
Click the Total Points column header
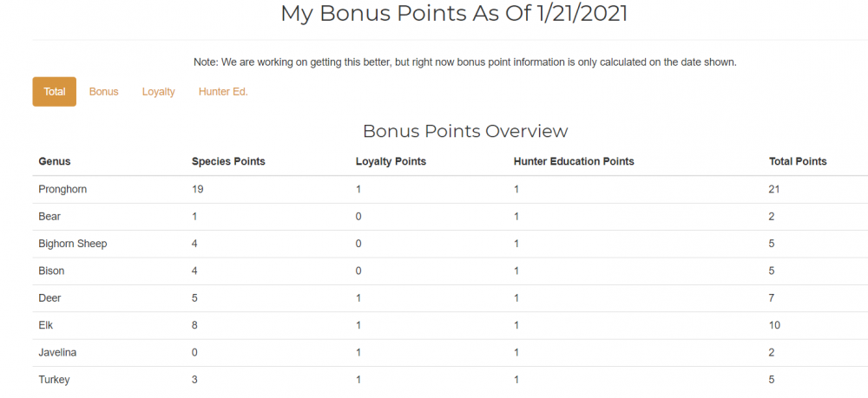(798, 161)
